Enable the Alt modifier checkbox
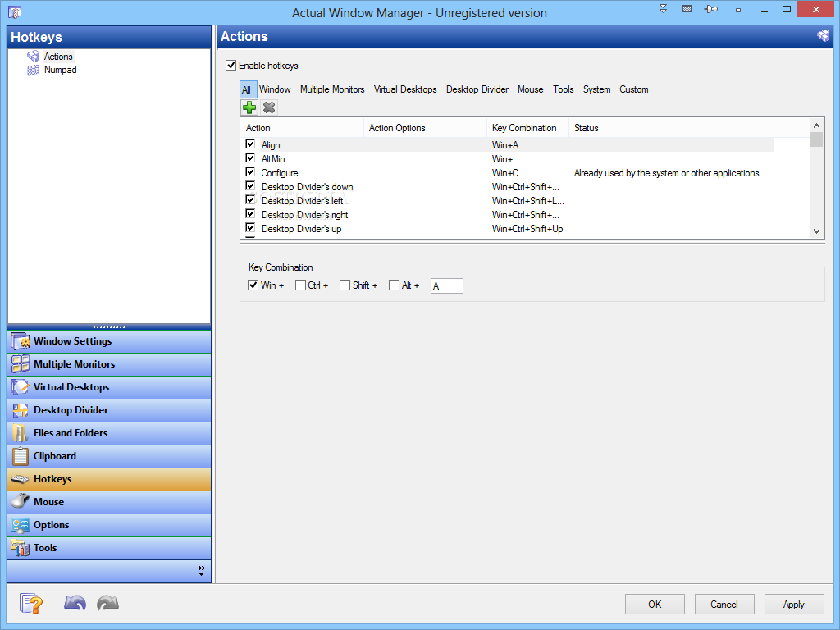This screenshot has height=630, width=840. (395, 285)
